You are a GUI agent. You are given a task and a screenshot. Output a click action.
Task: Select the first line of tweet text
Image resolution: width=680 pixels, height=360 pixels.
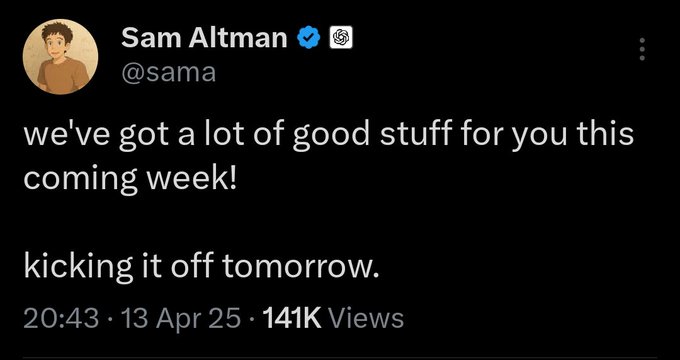click(328, 135)
